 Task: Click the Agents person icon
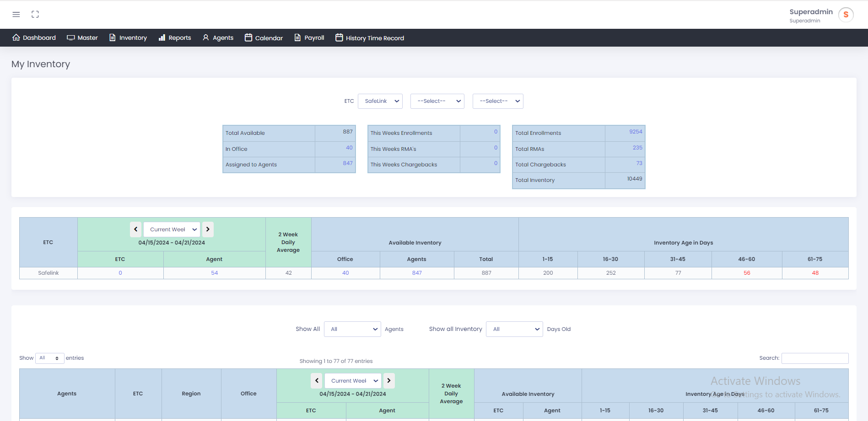[x=206, y=37]
